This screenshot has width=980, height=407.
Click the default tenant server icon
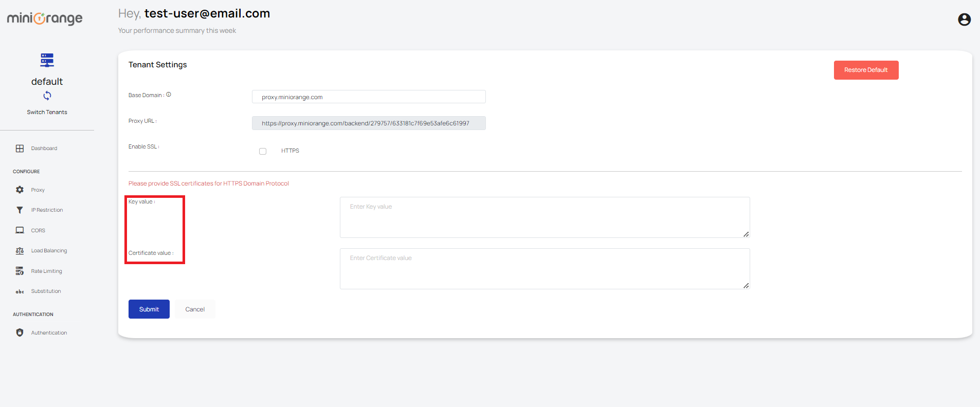tap(47, 60)
